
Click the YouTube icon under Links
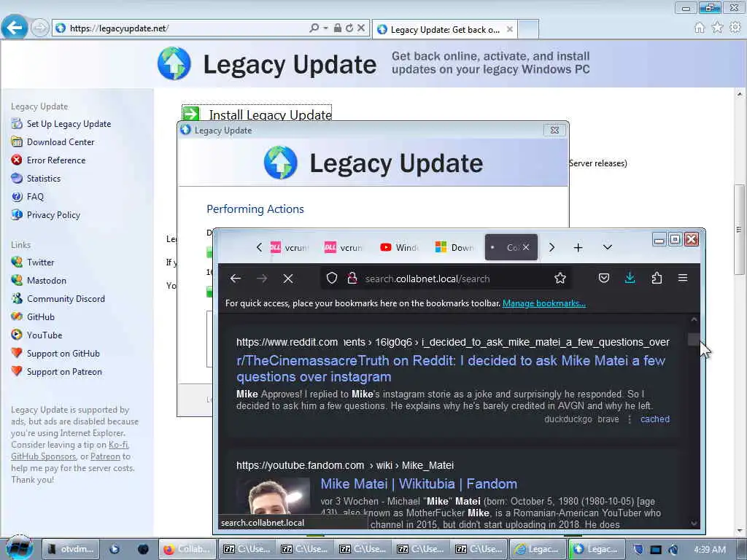(17, 335)
